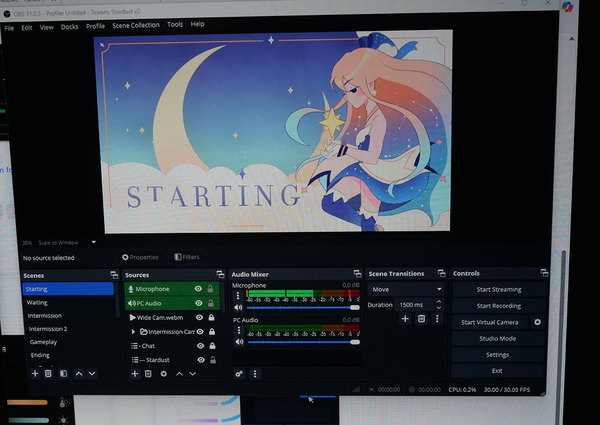Hide the PC Audio source with its eye icon
The width and height of the screenshot is (600, 425).
[x=199, y=303]
